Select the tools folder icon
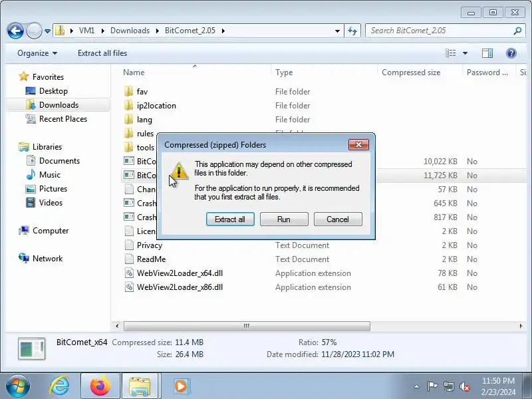 pos(129,147)
